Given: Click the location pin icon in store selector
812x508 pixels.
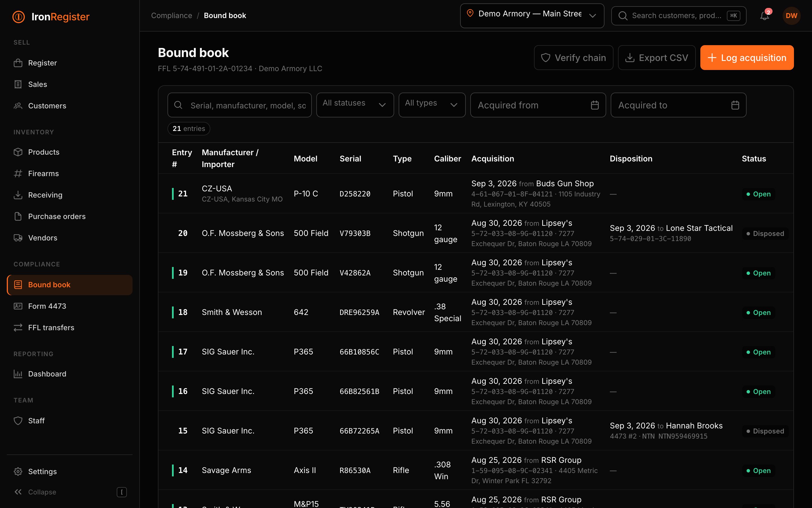Looking at the screenshot, I should (470, 14).
